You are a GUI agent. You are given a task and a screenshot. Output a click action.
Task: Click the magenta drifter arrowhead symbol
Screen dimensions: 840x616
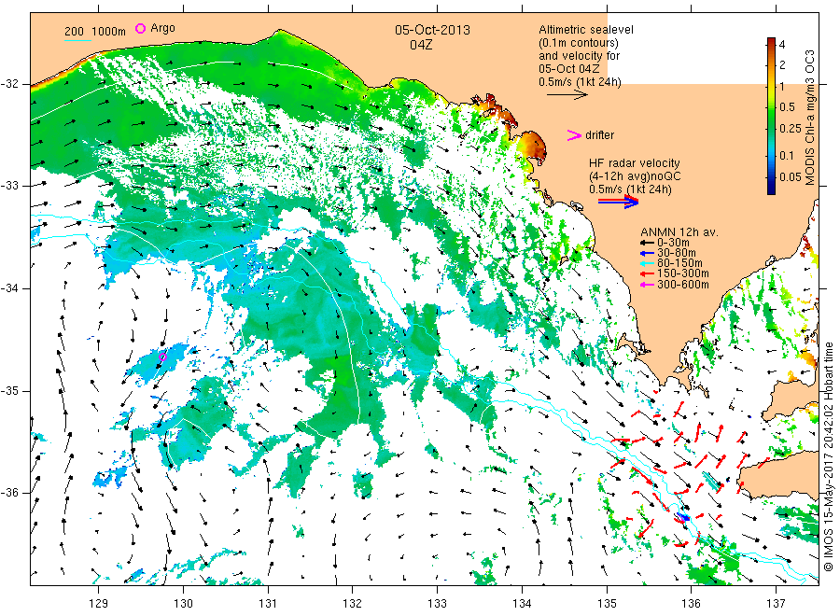(x=574, y=135)
